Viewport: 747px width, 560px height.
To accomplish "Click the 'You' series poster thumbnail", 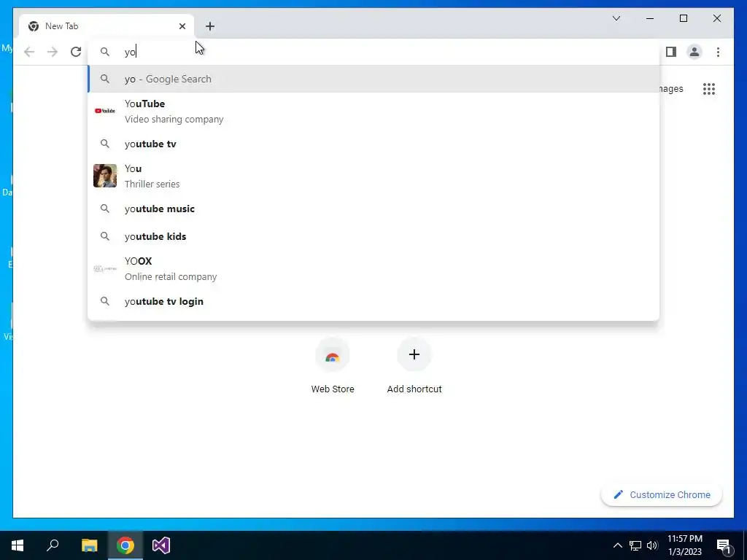I will [x=105, y=176].
